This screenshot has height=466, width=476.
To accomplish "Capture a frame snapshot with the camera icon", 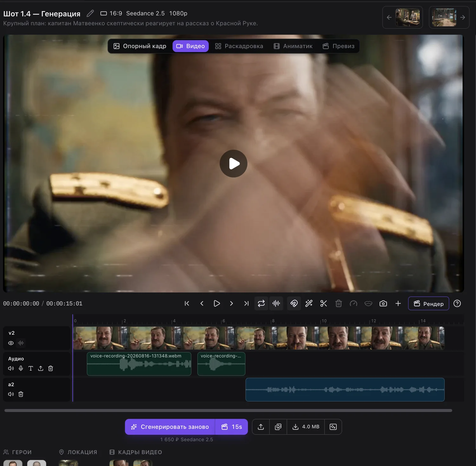I will point(383,304).
